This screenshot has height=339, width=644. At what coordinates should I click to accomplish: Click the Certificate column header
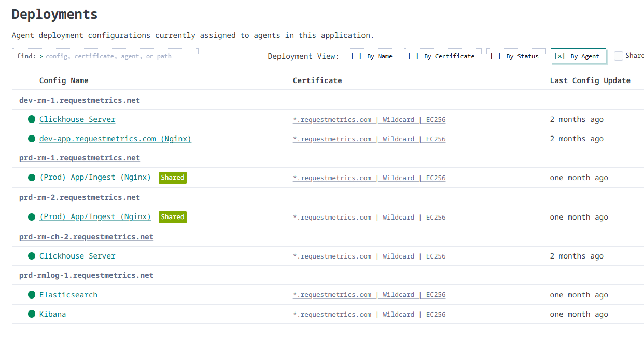tap(317, 80)
